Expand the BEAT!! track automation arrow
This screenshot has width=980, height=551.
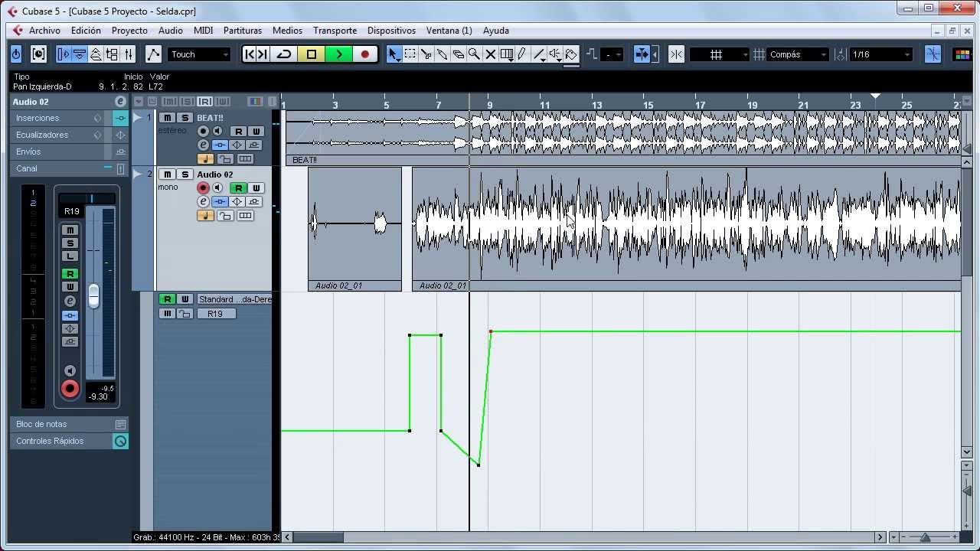137,118
